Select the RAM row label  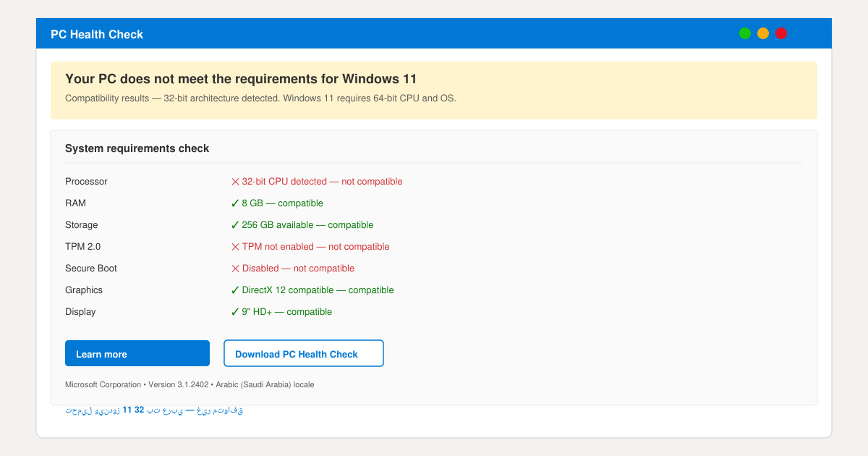pos(75,203)
